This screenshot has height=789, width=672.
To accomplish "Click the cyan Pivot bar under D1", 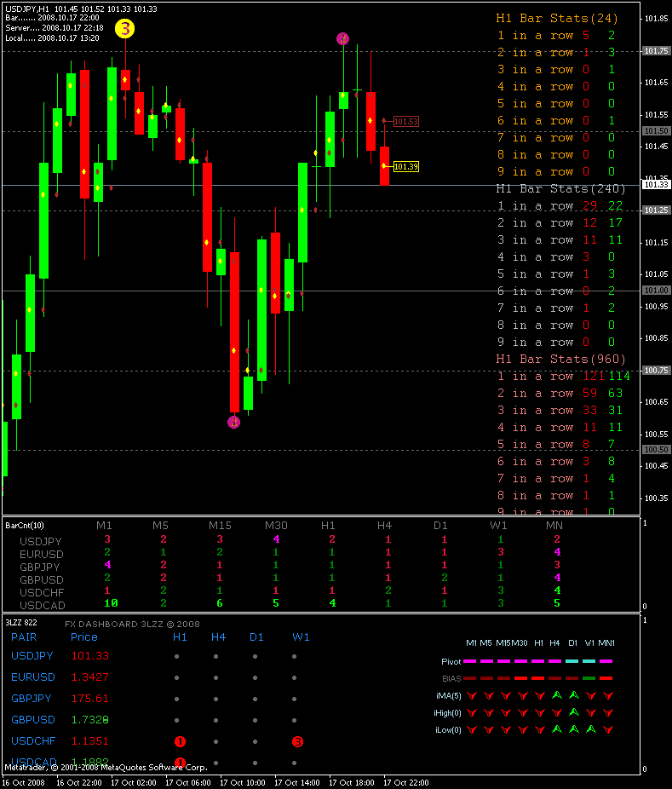I will (x=571, y=661).
